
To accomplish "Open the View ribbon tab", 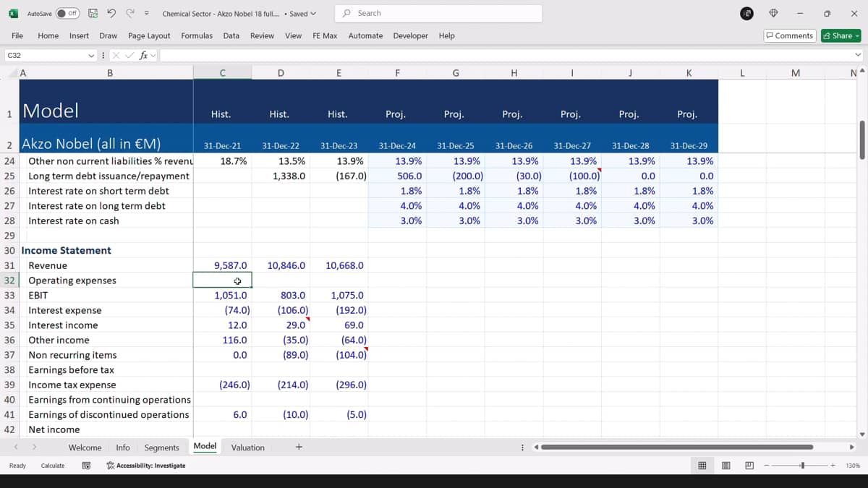I will point(294,35).
